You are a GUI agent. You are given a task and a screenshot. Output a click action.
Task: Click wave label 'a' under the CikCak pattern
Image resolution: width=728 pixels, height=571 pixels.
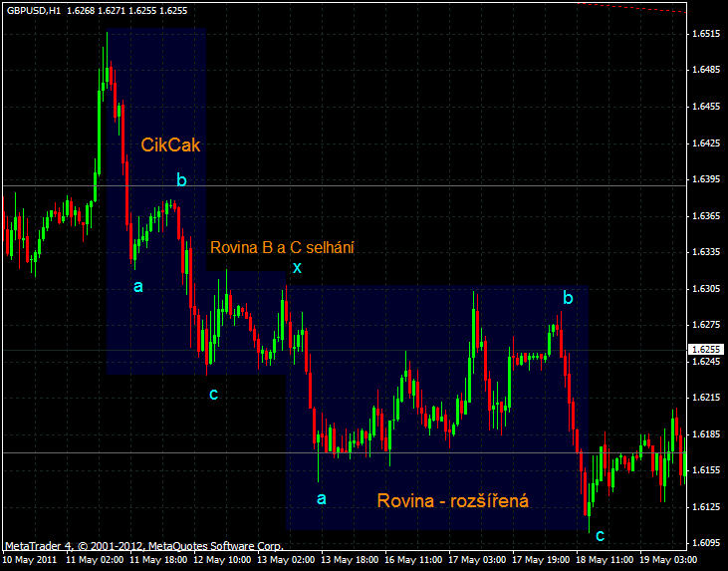(137, 287)
